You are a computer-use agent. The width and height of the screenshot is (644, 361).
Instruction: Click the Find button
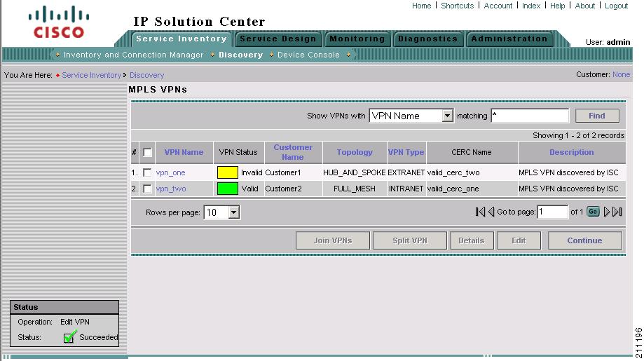[597, 116]
